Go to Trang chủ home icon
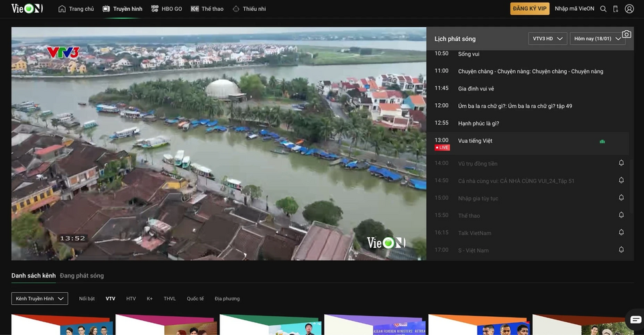 point(62,9)
